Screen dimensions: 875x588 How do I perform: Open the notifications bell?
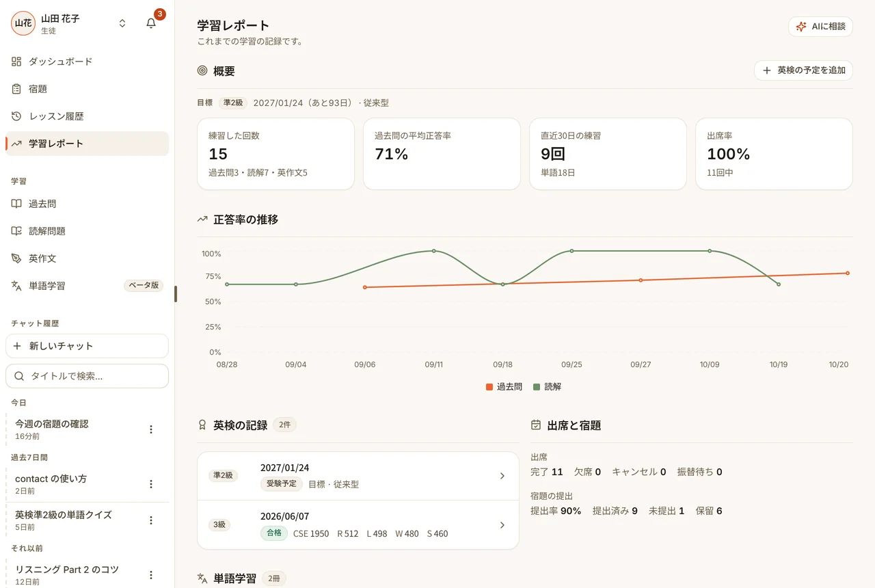151,23
